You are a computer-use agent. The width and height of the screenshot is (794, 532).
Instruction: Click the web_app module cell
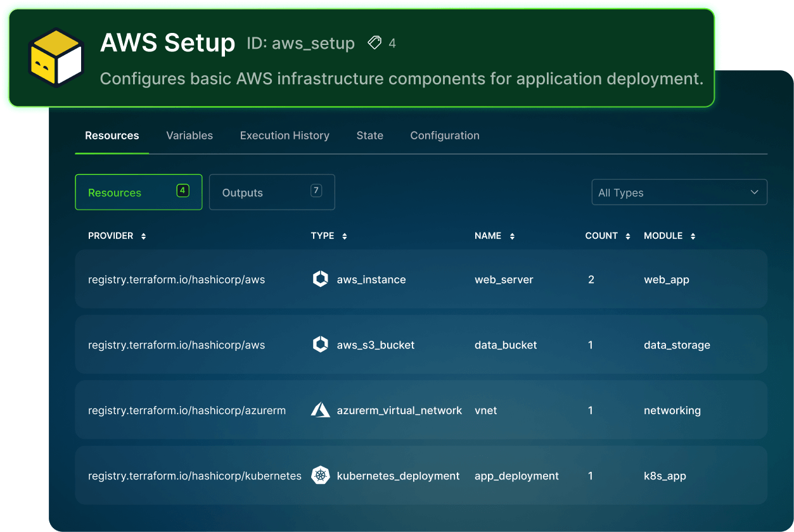(667, 279)
